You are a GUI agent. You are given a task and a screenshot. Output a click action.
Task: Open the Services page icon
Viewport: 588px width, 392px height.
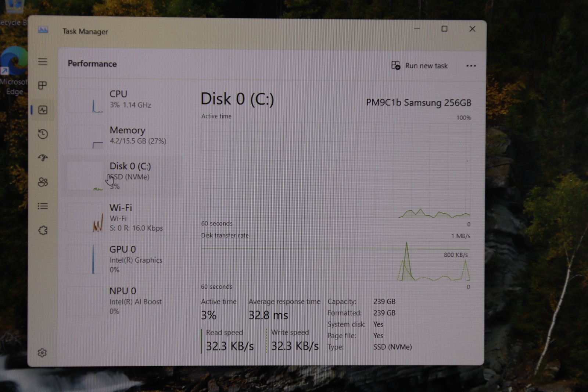(43, 231)
